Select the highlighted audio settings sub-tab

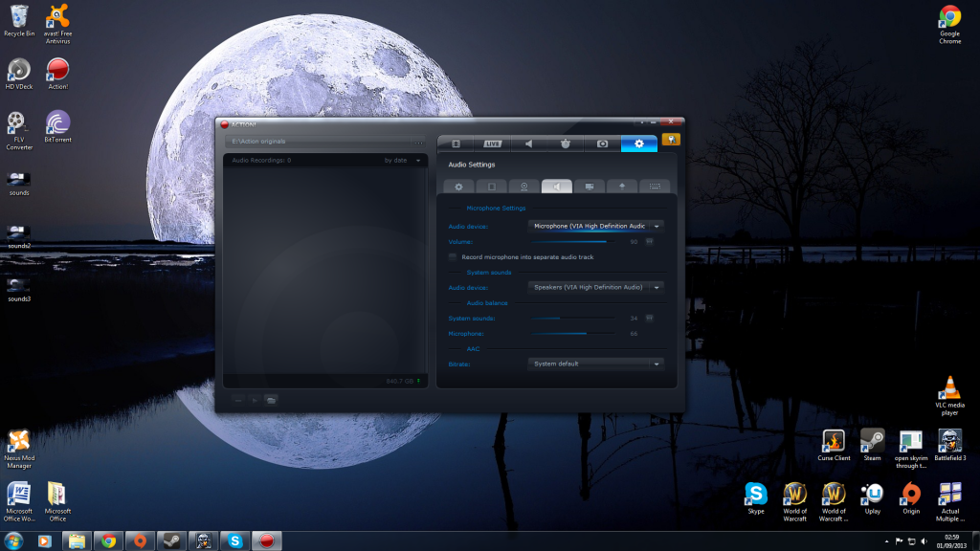tap(557, 187)
